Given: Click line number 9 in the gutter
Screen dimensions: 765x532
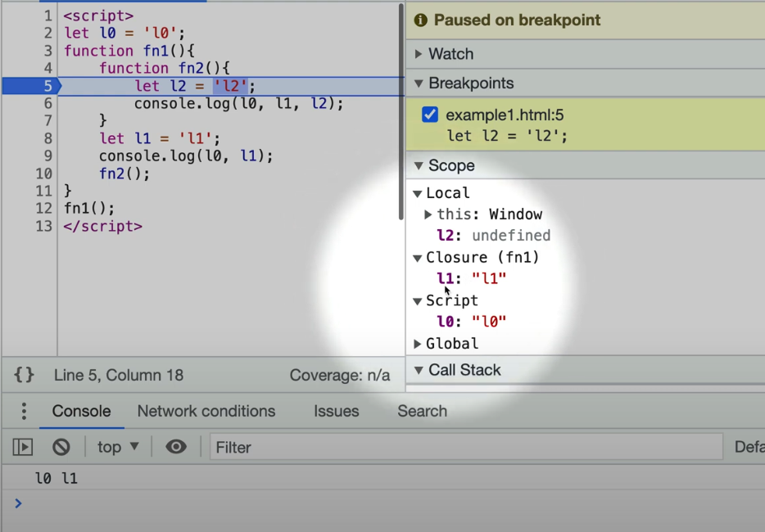Looking at the screenshot, I should point(48,156).
